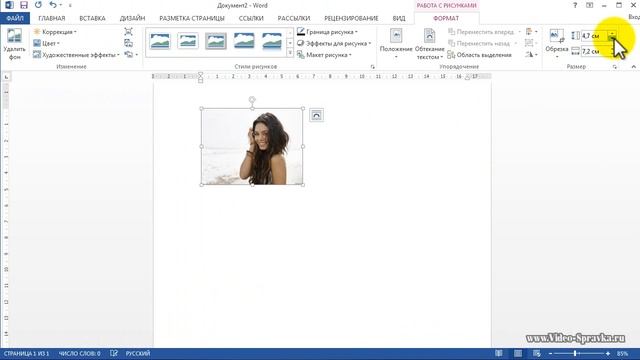The width and height of the screenshot is (640, 360).
Task: Click the Вход sign-in link
Action: 634,17
